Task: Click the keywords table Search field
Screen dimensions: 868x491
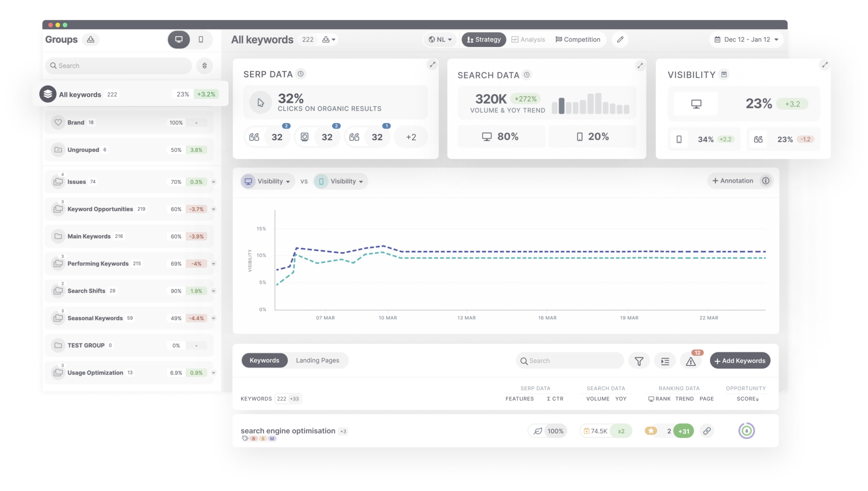Action: tap(570, 361)
